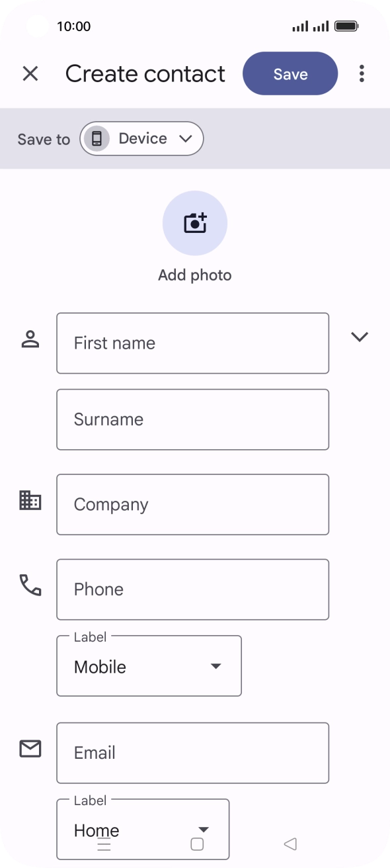
Task: Tap the Email address field
Action: click(x=192, y=753)
